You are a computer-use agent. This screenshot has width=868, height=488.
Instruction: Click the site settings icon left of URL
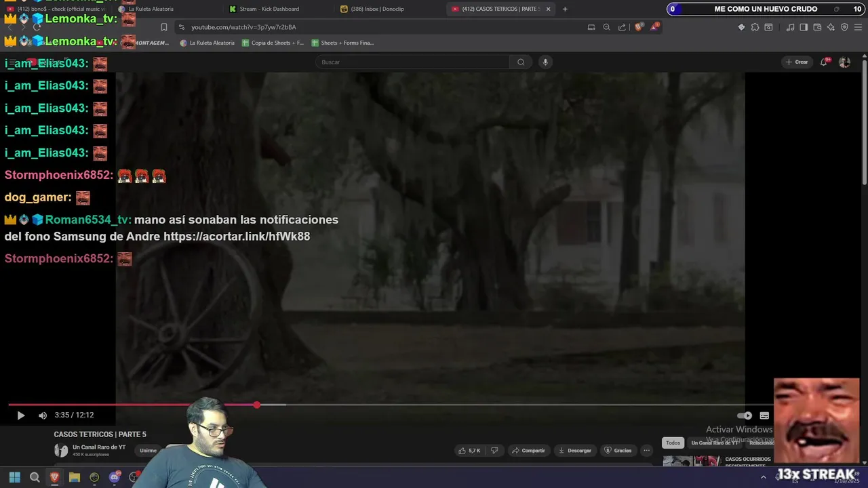point(181,27)
